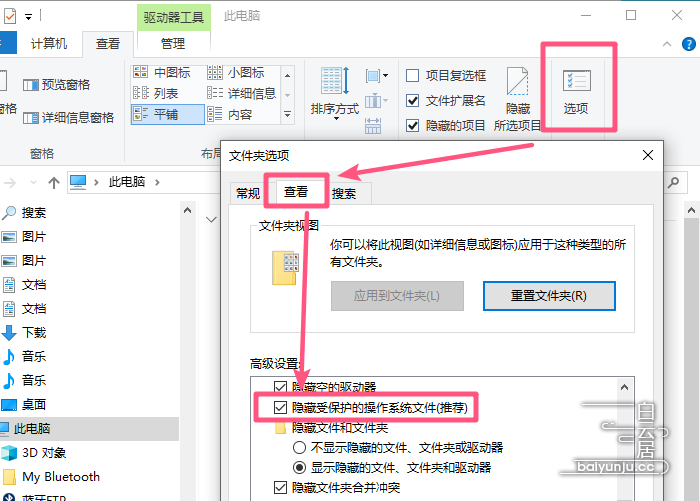Screen dimensions: 700x501
Task: Click the blue help question icon
Action: 689,44
